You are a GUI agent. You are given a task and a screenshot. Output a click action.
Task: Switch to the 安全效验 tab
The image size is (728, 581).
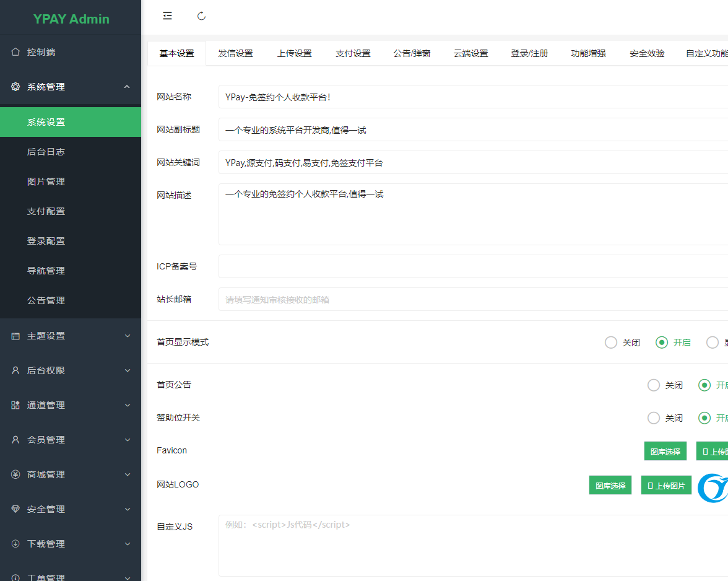click(x=647, y=53)
